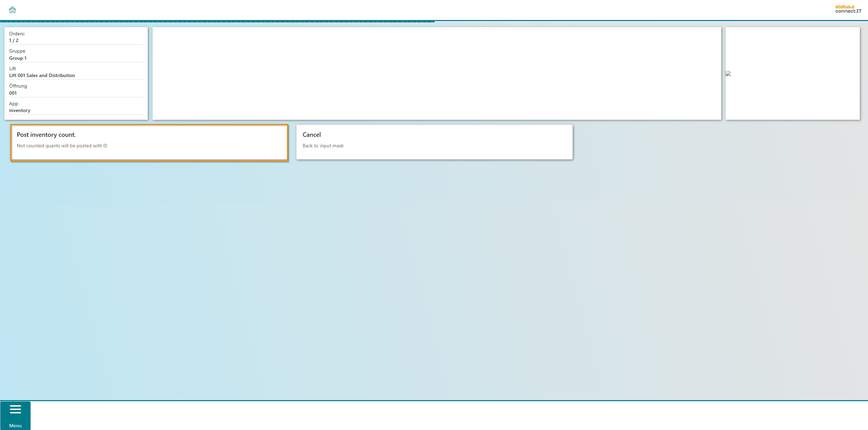Image resolution: width=868 pixels, height=430 pixels.
Task: Click Lift 001 Sales and Distribution value
Action: [42, 75]
